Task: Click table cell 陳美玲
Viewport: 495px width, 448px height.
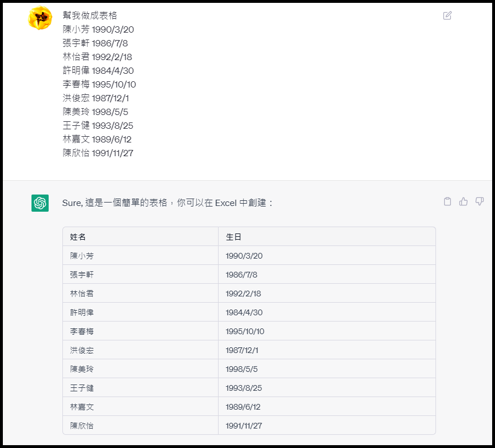Action: click(140, 368)
